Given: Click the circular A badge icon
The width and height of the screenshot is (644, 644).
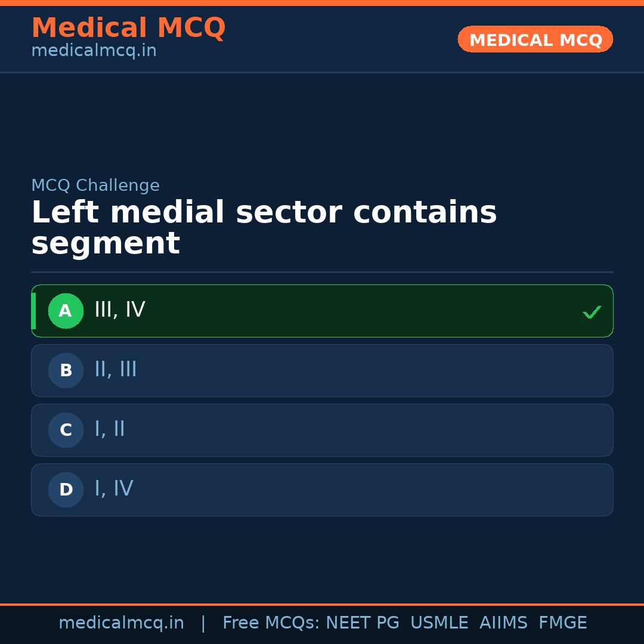Looking at the screenshot, I should click(x=66, y=311).
